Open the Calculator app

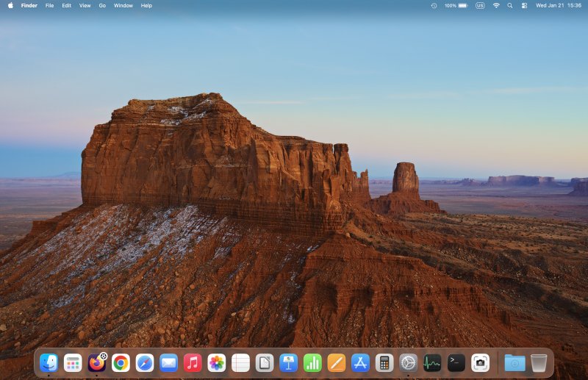point(384,362)
